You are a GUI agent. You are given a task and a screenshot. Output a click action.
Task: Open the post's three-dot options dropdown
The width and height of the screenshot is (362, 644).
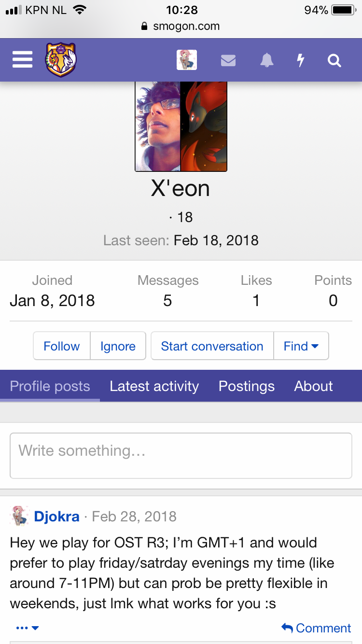click(27, 628)
